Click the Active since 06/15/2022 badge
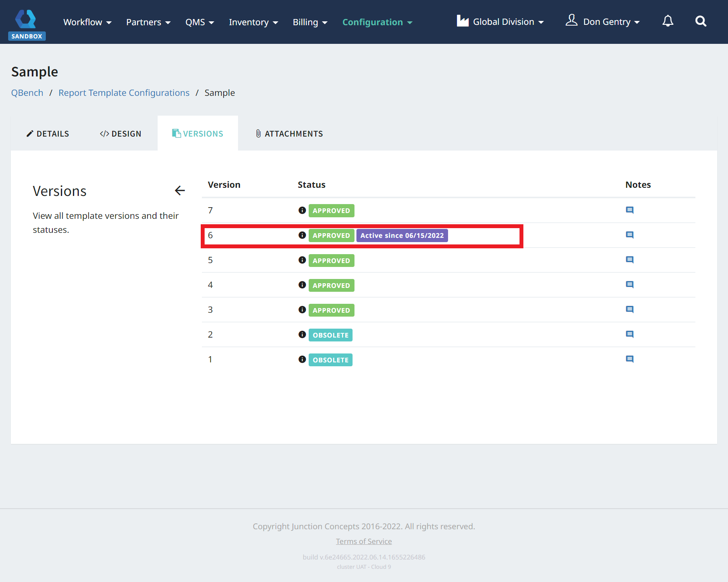 click(402, 236)
